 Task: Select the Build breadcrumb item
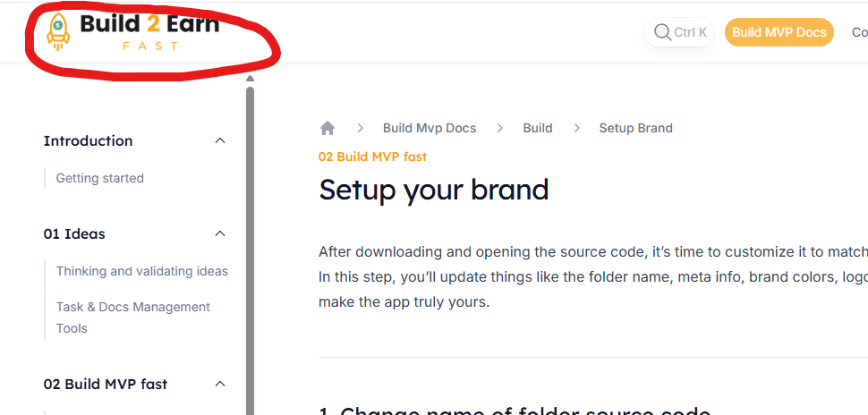(x=537, y=128)
